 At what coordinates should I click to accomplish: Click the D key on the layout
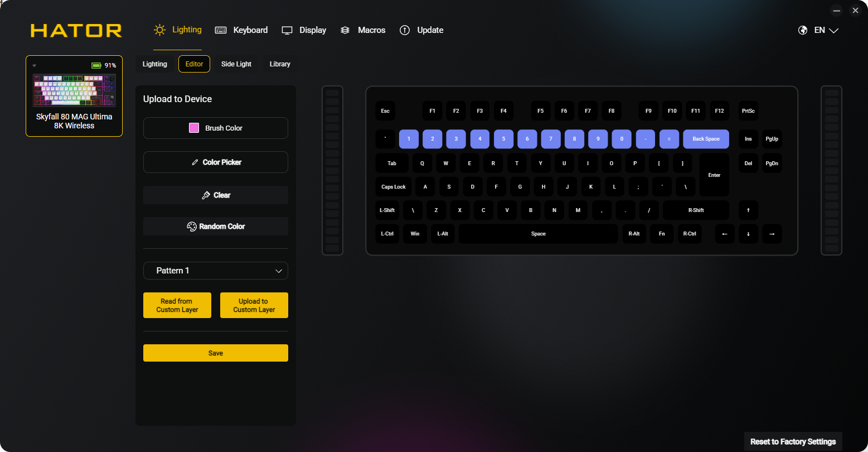pyautogui.click(x=473, y=187)
